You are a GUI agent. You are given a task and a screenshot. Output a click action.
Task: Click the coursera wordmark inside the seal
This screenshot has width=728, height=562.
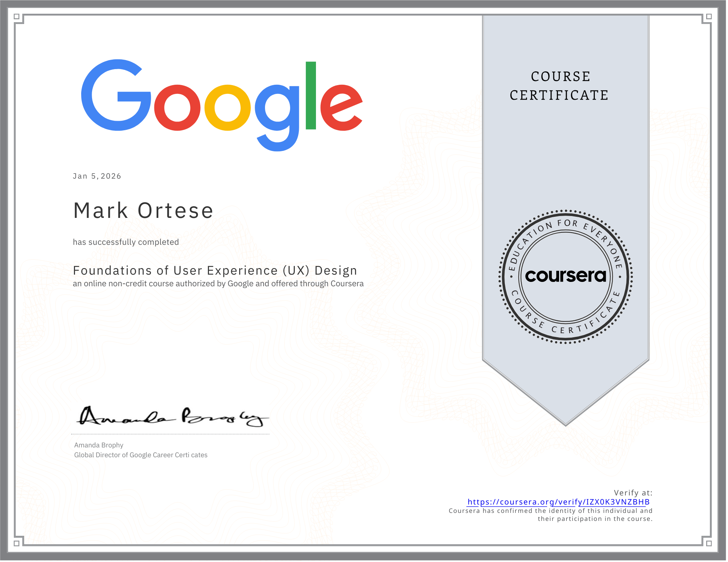566,276
